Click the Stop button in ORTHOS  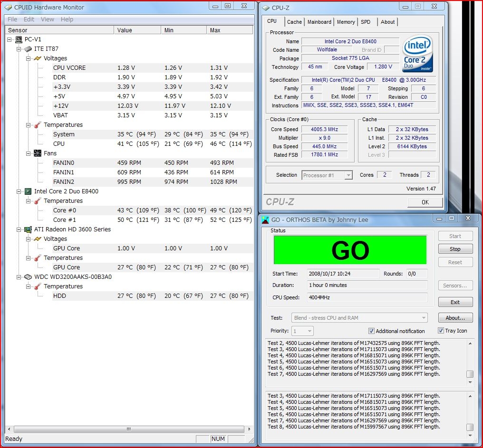click(x=455, y=249)
